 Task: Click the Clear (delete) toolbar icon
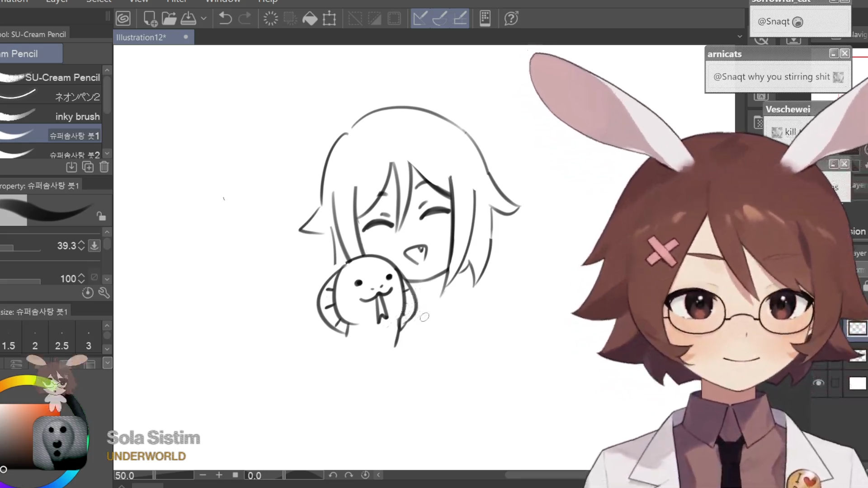[x=270, y=19]
